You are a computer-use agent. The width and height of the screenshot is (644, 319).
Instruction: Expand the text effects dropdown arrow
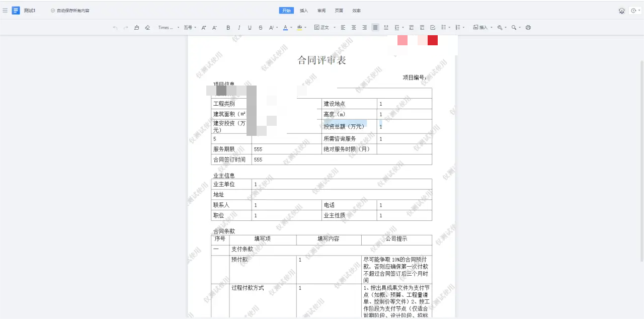pos(277,28)
